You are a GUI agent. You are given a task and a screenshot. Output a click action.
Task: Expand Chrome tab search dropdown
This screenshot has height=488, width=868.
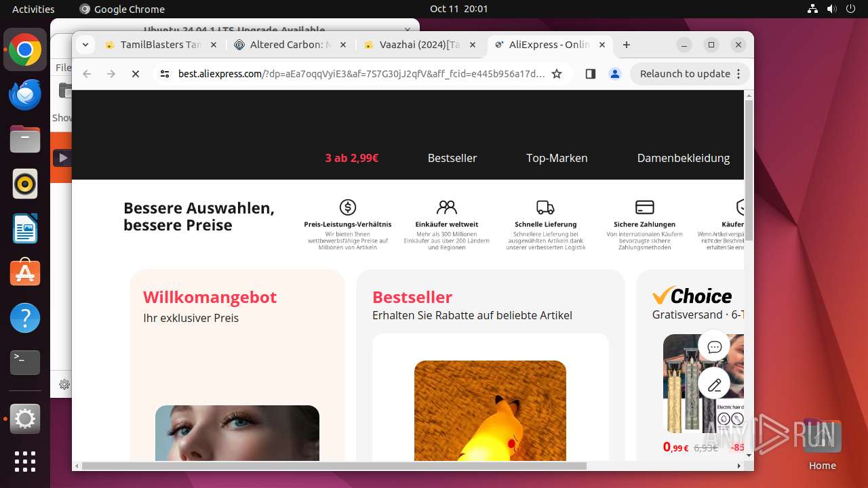click(x=85, y=45)
